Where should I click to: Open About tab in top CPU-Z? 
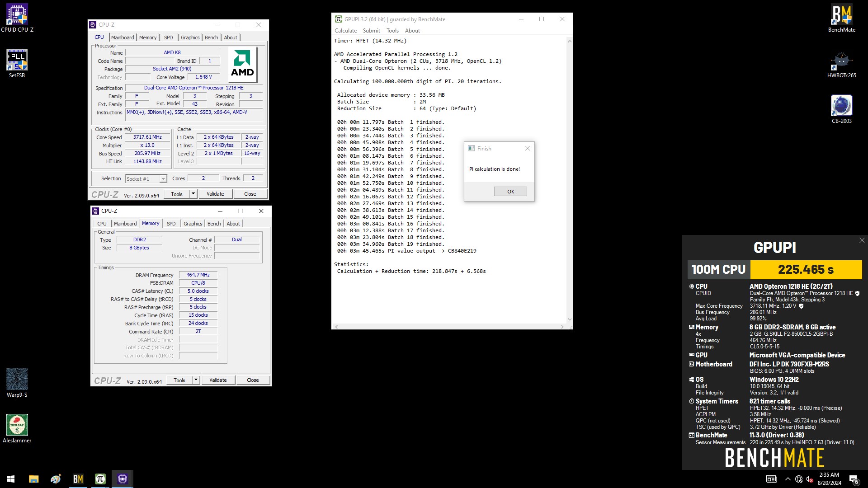pos(231,38)
